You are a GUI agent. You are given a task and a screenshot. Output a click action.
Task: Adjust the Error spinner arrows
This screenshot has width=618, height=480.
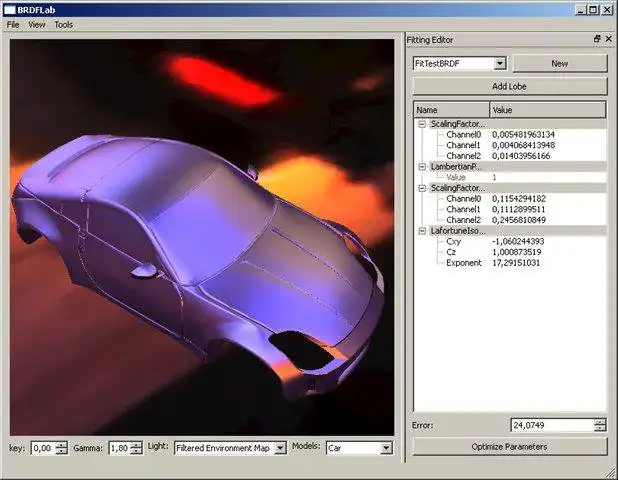600,425
